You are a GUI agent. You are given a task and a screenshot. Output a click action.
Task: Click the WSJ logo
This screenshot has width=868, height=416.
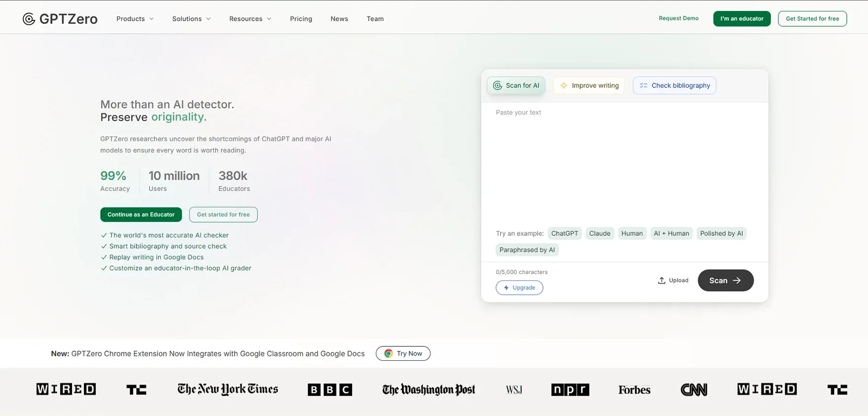click(x=514, y=390)
